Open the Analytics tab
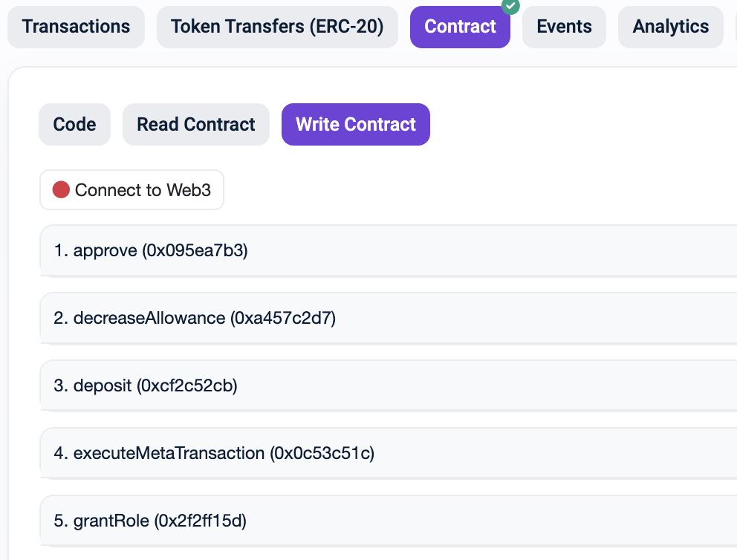 pyautogui.click(x=670, y=27)
